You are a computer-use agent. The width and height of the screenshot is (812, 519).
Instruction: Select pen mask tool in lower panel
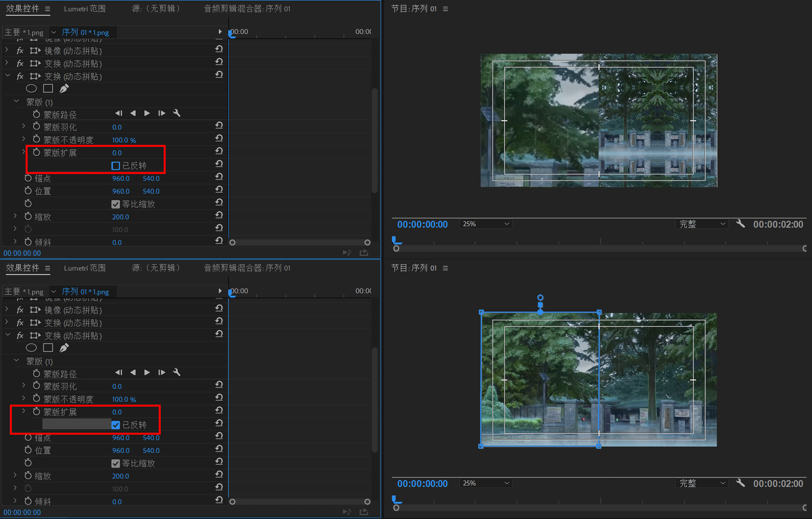tap(64, 347)
